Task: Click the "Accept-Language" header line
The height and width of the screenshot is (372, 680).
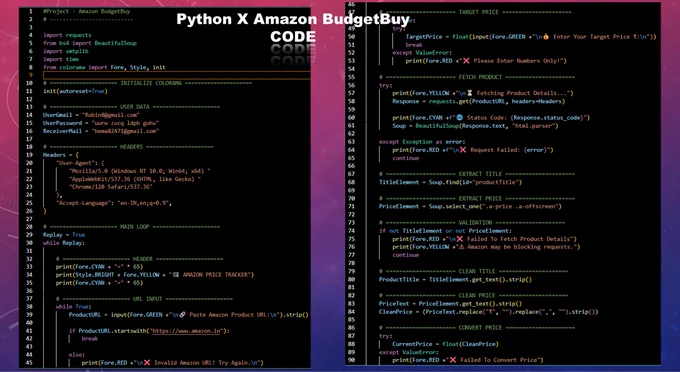Action: click(114, 203)
